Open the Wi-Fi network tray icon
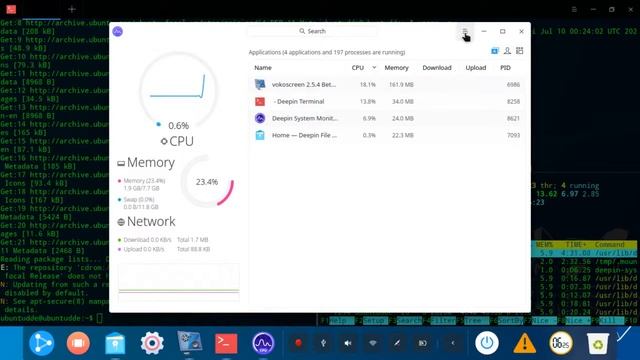This screenshot has height=360, width=640. pos(373,343)
